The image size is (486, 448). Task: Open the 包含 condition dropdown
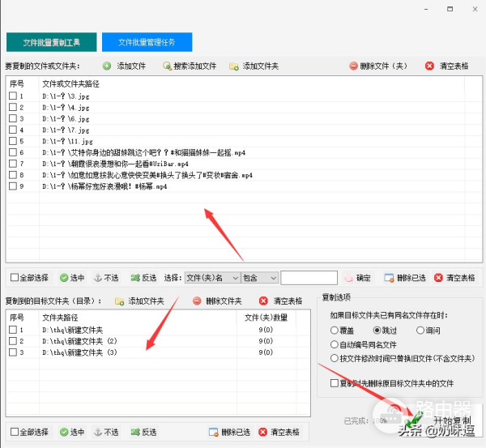(259, 278)
